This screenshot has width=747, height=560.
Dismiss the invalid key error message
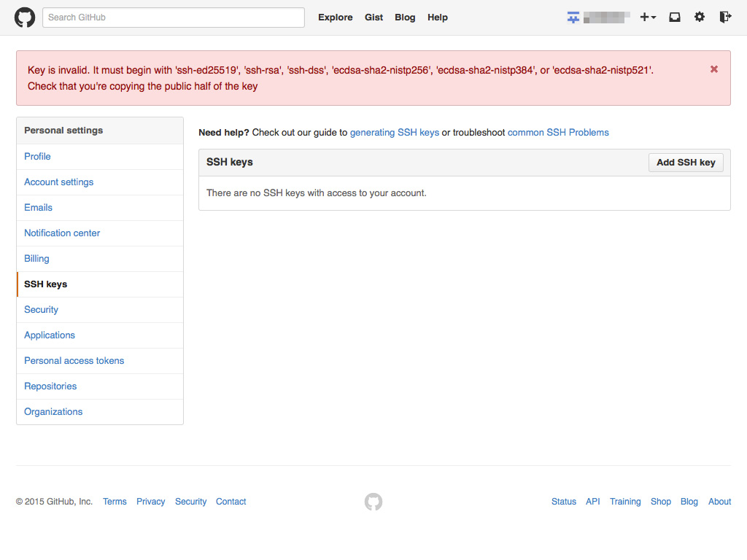click(x=714, y=69)
